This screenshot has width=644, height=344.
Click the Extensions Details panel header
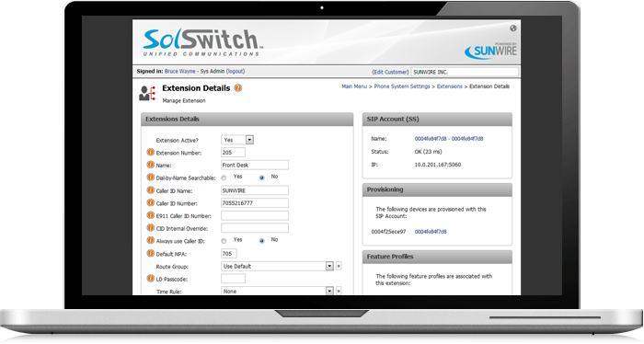tap(247, 119)
